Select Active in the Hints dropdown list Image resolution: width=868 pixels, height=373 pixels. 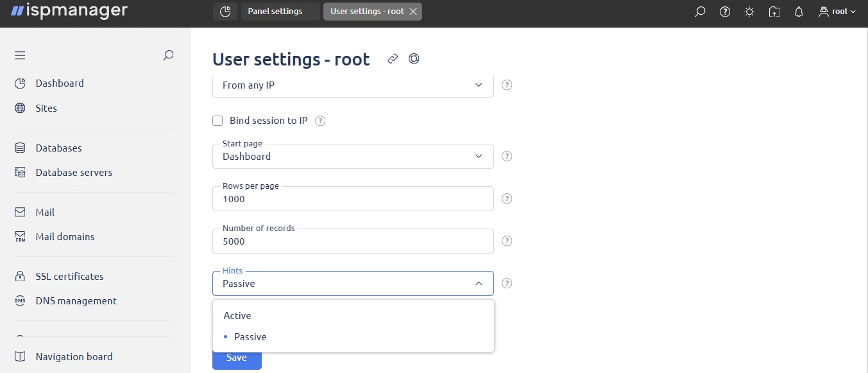[237, 315]
